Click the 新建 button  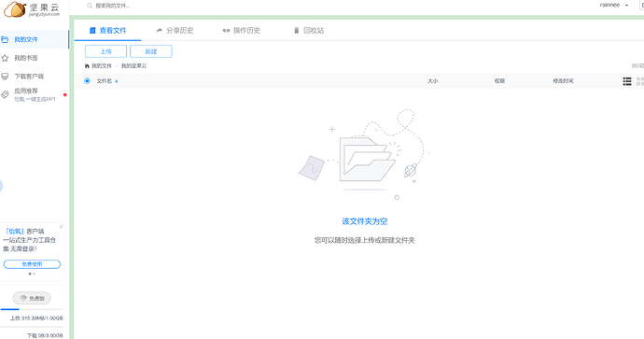(151, 51)
